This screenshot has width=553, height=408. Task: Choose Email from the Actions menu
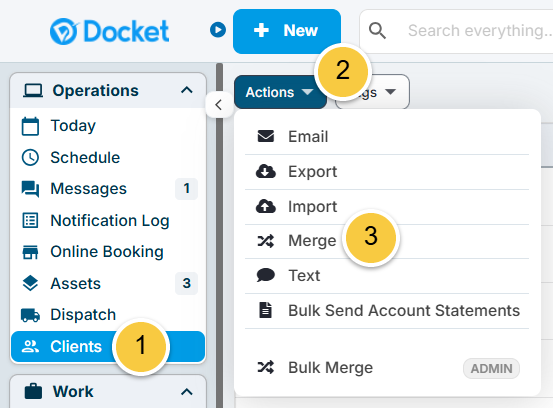387,137
